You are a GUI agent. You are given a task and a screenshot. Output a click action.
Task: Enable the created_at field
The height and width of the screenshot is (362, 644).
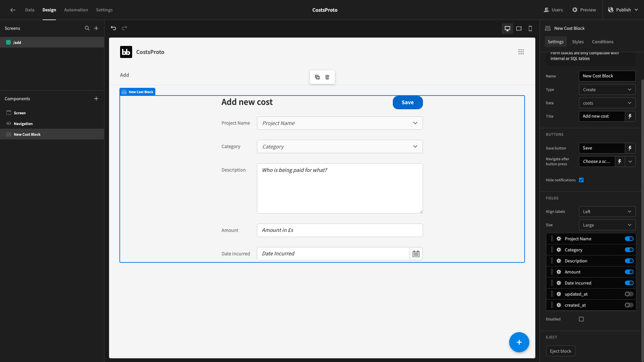629,305
